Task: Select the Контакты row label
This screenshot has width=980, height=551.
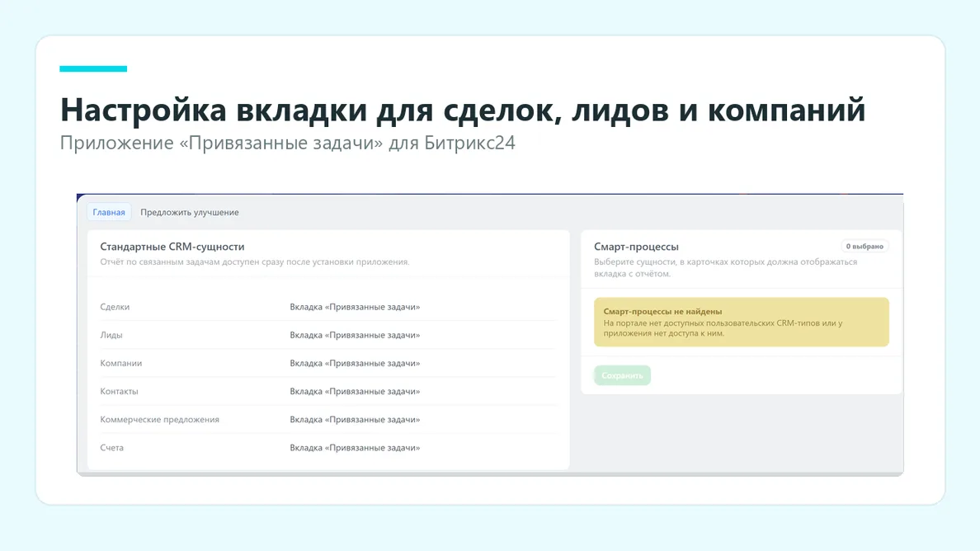Action: (x=120, y=391)
